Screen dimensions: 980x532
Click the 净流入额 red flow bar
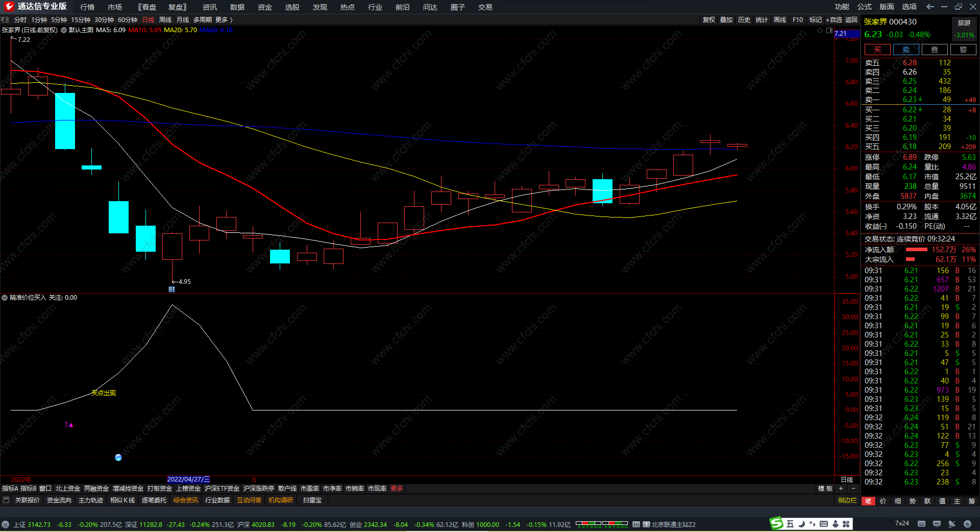click(916, 250)
